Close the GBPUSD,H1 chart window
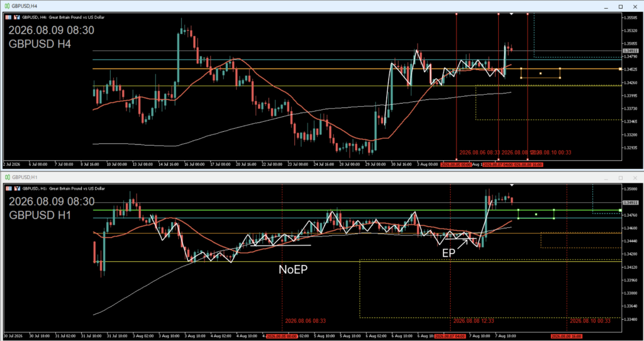Image resolution: width=644 pixels, height=341 pixels. (x=636, y=178)
